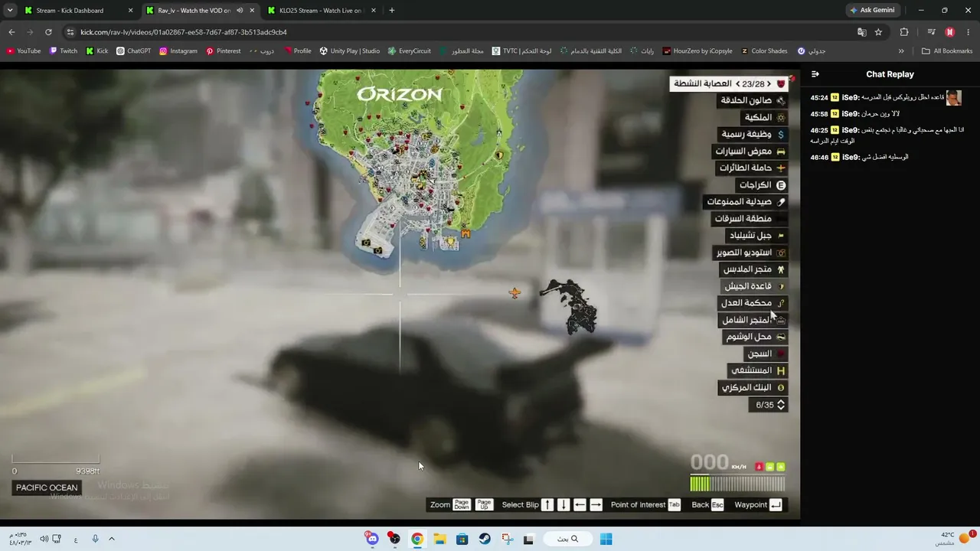Screen dimensions: 980x551
Task: Jump to the 46:25 chat timestamp
Action: pos(819,131)
